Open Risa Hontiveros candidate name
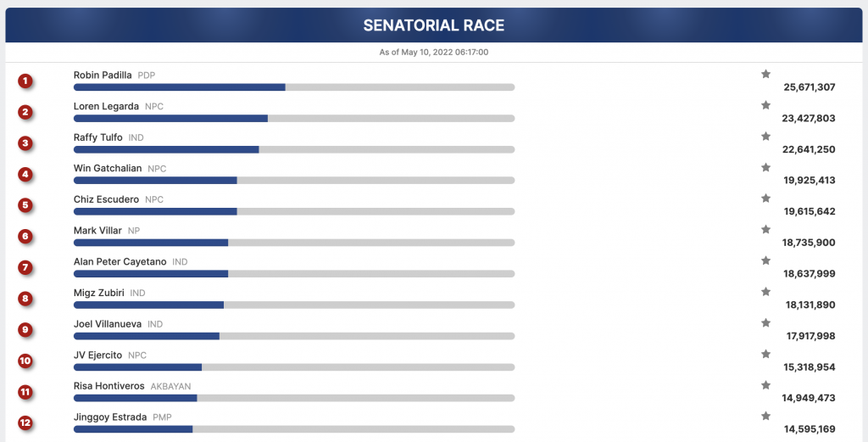This screenshot has height=442, width=868. [109, 386]
